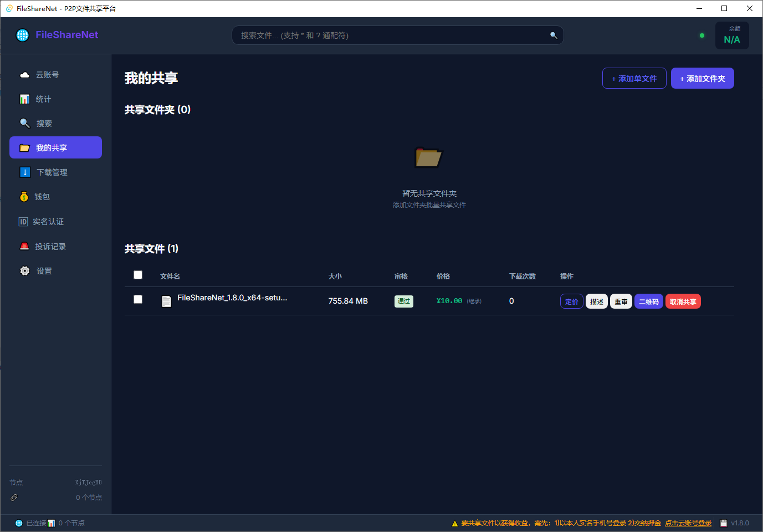Open 统计 via its bar chart icon
This screenshot has width=763, height=532.
(x=25, y=99)
